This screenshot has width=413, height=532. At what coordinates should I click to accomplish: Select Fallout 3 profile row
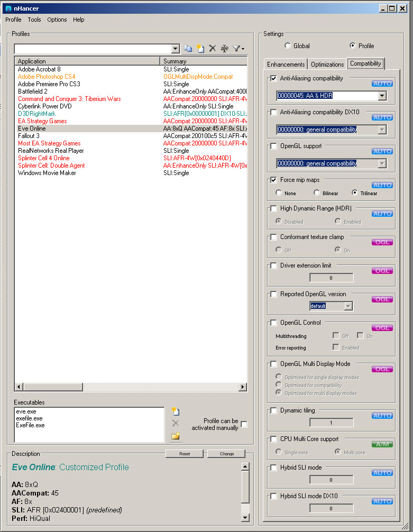point(131,136)
